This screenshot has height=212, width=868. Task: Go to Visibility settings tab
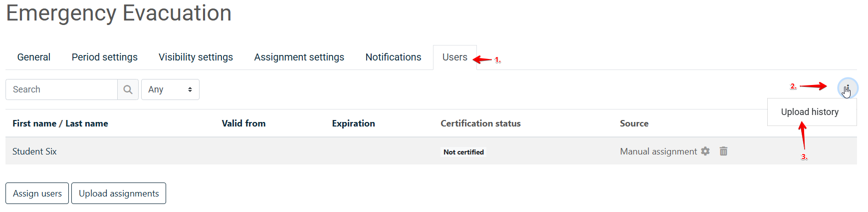(196, 57)
